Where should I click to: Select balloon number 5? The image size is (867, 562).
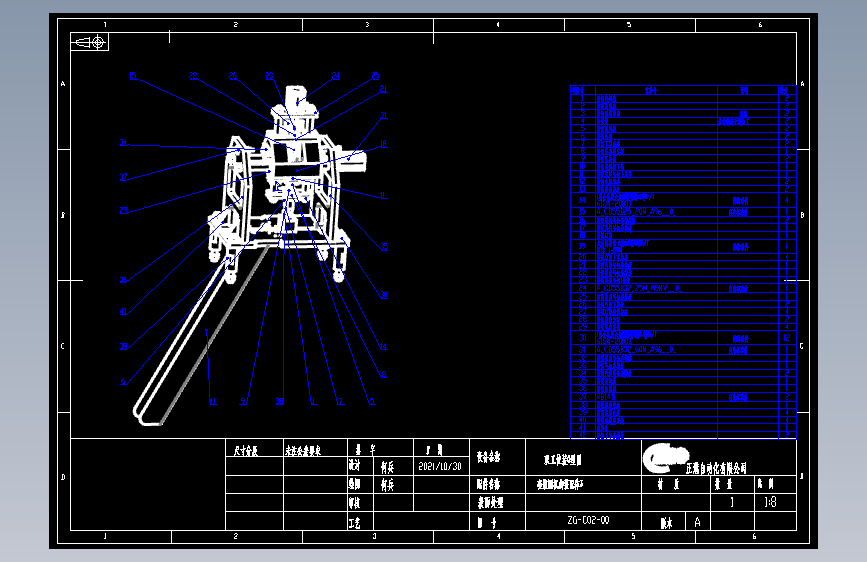pos(372,402)
